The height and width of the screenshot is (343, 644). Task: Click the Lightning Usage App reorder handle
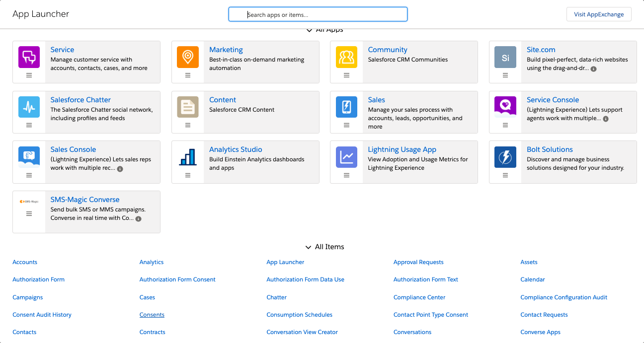point(346,175)
